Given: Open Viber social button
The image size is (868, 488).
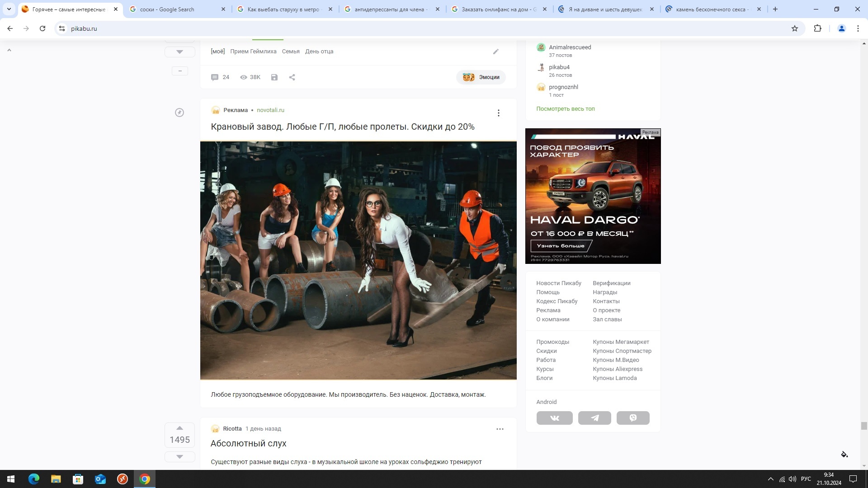Looking at the screenshot, I should [x=633, y=418].
